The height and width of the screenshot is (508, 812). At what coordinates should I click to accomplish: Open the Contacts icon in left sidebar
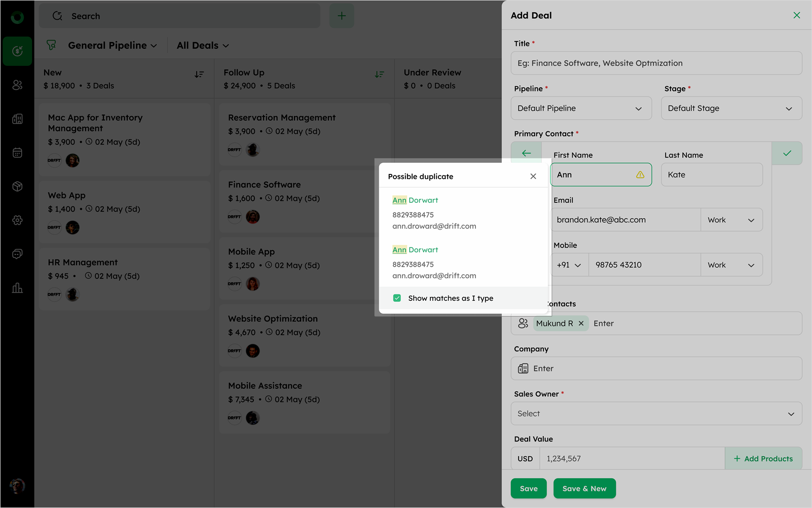[17, 85]
